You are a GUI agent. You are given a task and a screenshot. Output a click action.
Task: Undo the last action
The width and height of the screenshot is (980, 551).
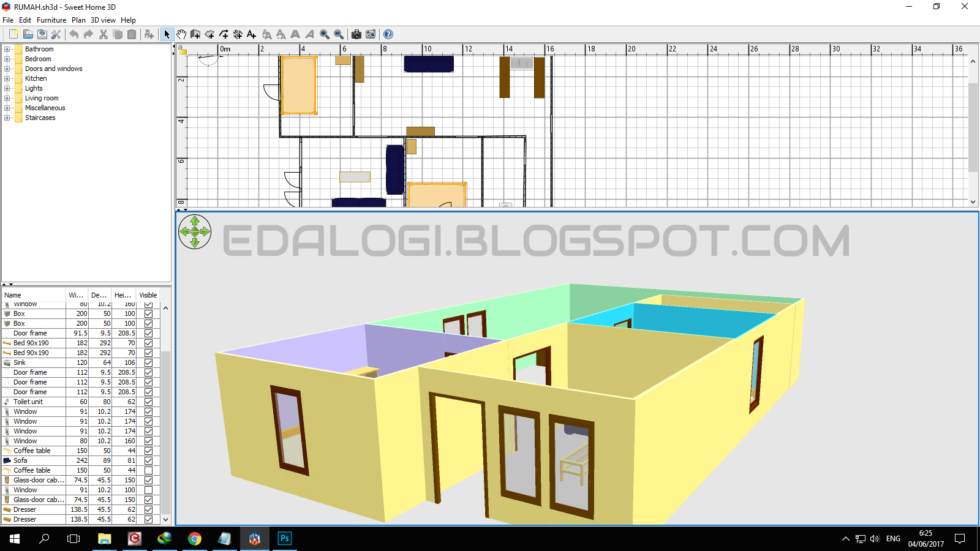click(x=74, y=34)
